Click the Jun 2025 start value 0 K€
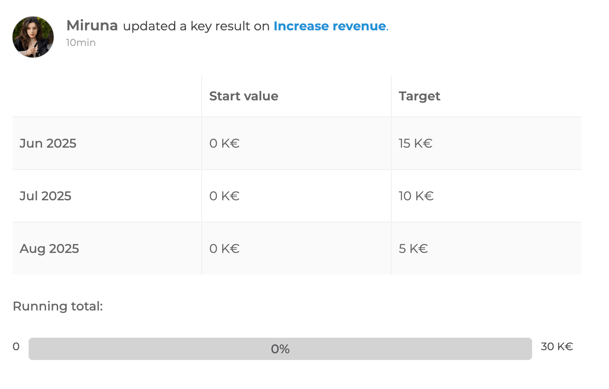The height and width of the screenshot is (389, 609). pos(224,143)
